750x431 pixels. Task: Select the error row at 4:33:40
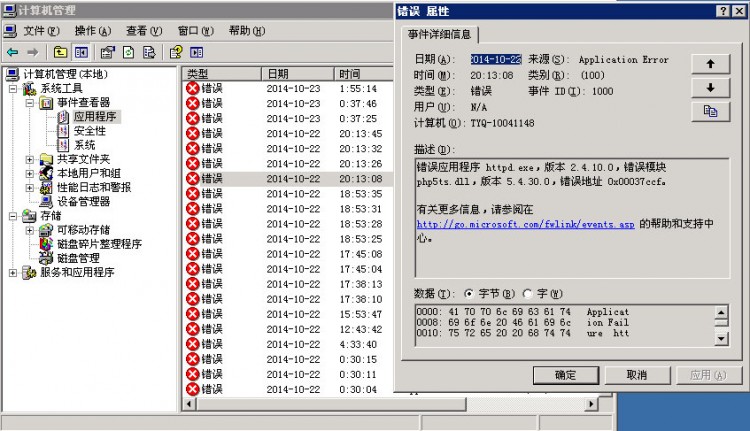coord(288,344)
